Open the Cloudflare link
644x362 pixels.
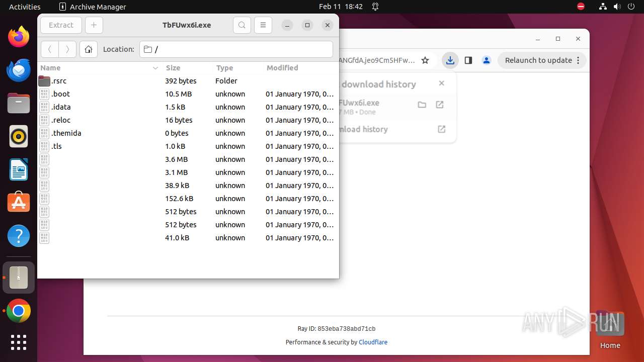tap(373, 342)
